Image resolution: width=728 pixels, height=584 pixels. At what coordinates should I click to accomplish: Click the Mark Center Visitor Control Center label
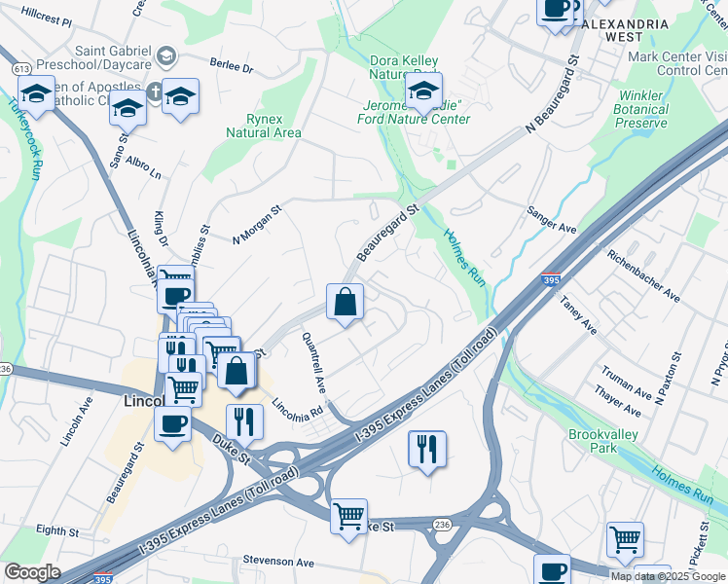click(677, 63)
